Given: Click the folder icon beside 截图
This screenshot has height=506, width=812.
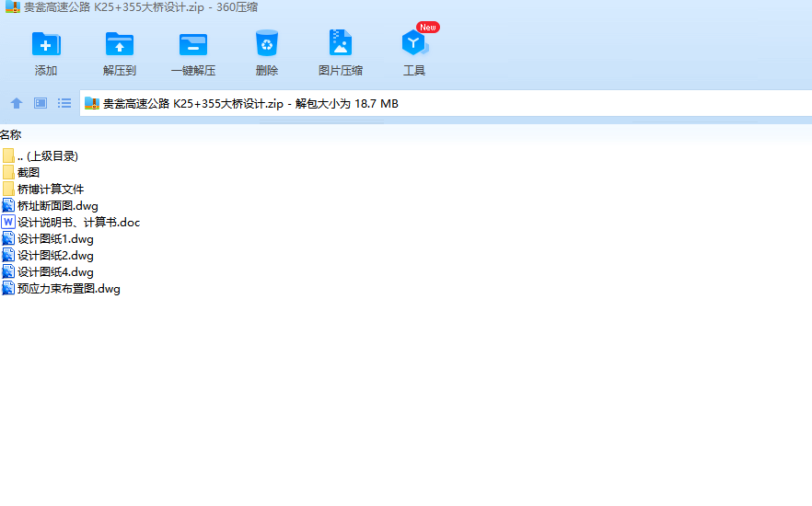Looking at the screenshot, I should pyautogui.click(x=8, y=172).
